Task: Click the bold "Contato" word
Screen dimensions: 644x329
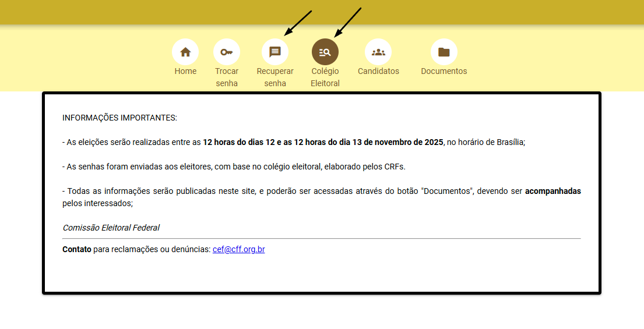Action: click(x=77, y=249)
